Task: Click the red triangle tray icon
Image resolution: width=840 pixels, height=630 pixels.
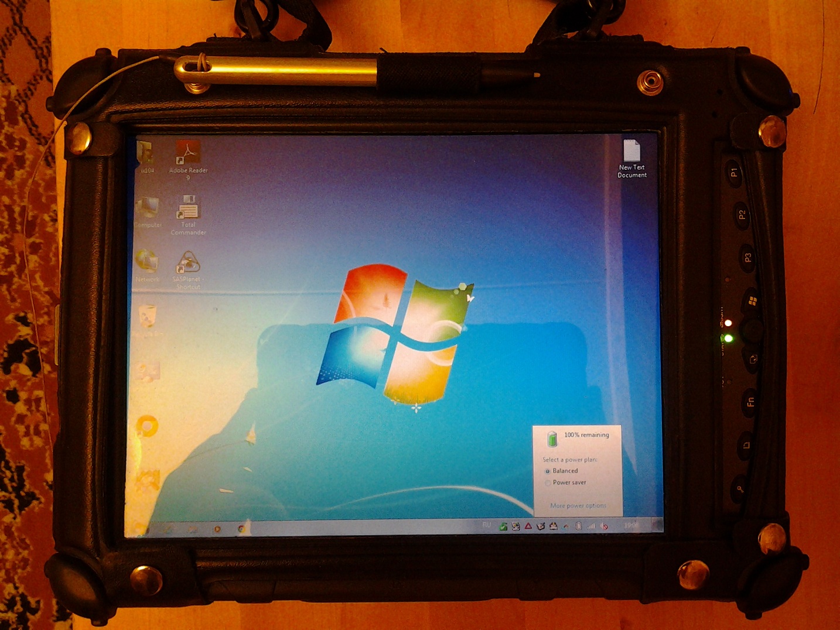Action: (528, 526)
